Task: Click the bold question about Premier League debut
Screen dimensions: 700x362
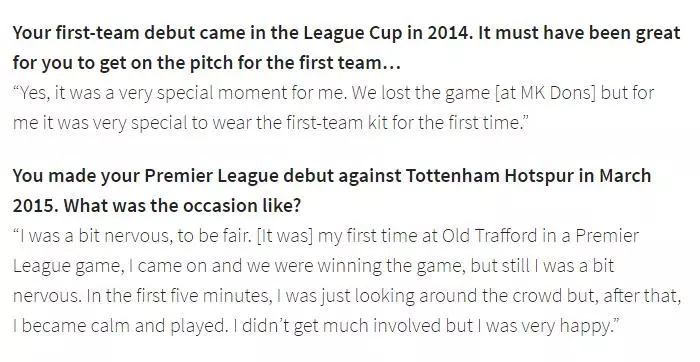Action: (332, 191)
